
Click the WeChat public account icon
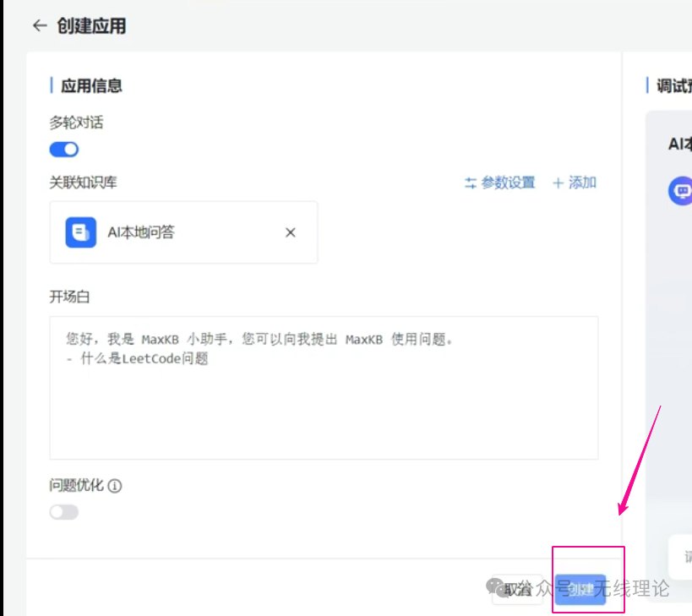pos(495,586)
